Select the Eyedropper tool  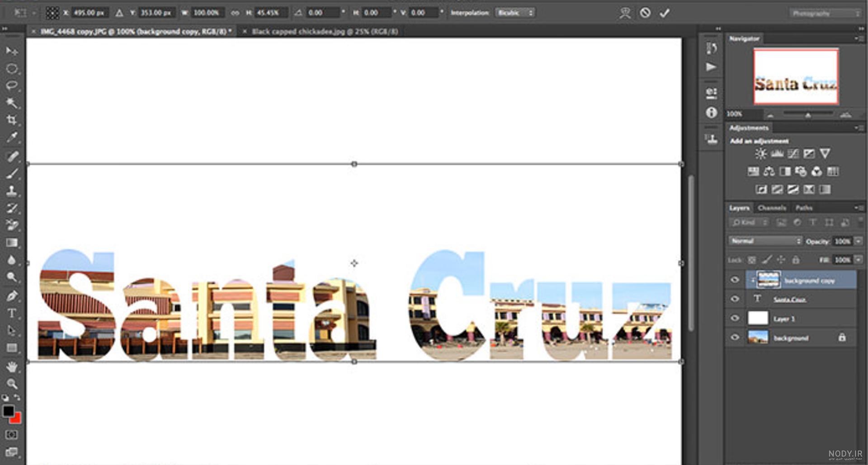pos(12,137)
